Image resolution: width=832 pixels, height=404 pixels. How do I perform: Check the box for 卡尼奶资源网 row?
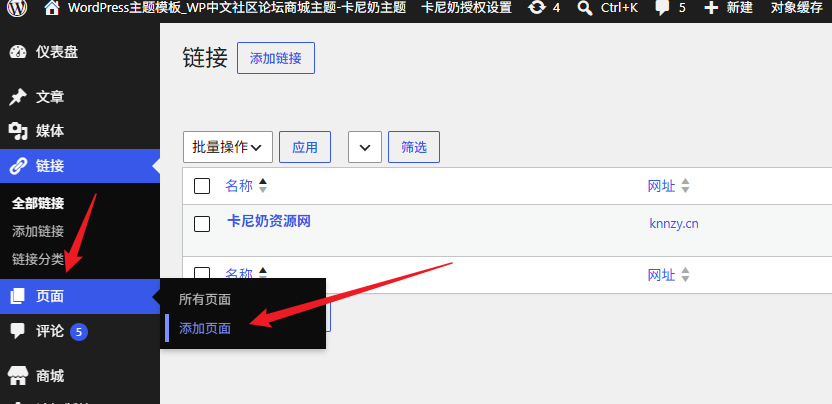(x=202, y=224)
